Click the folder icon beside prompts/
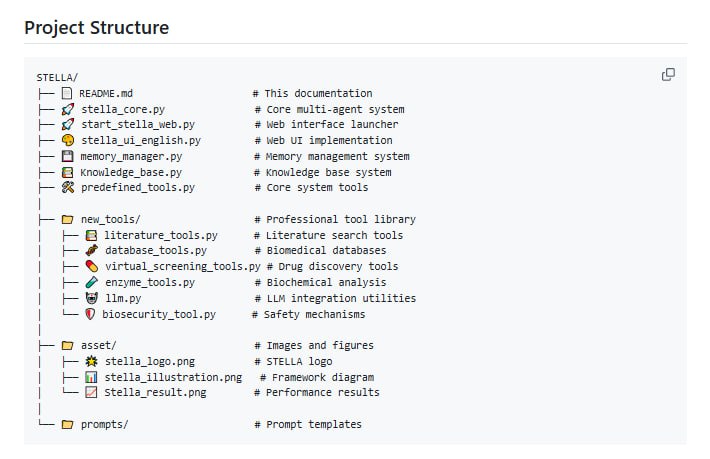This screenshot has height=459, width=710. (68, 424)
